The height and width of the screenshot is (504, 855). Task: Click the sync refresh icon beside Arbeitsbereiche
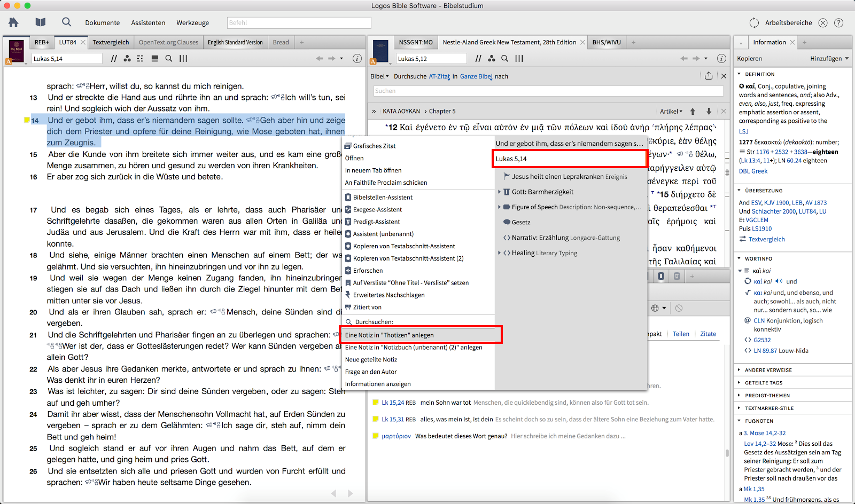pos(754,22)
